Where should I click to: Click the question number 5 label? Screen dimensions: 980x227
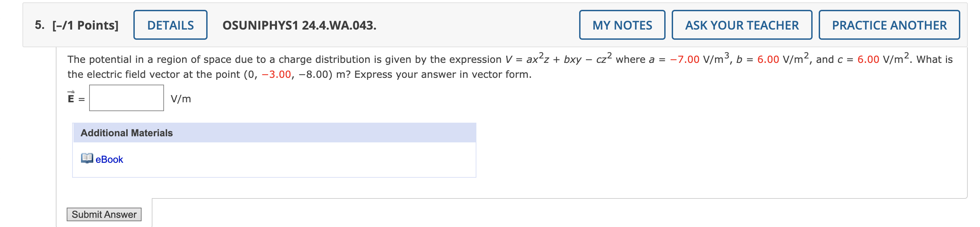point(39,25)
